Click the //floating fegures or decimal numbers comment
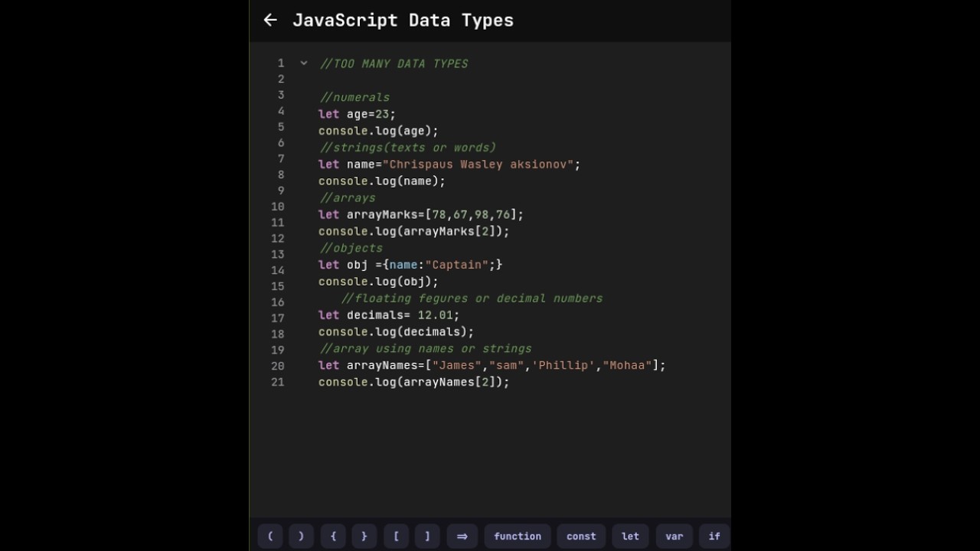The height and width of the screenshot is (551, 980). tap(472, 298)
